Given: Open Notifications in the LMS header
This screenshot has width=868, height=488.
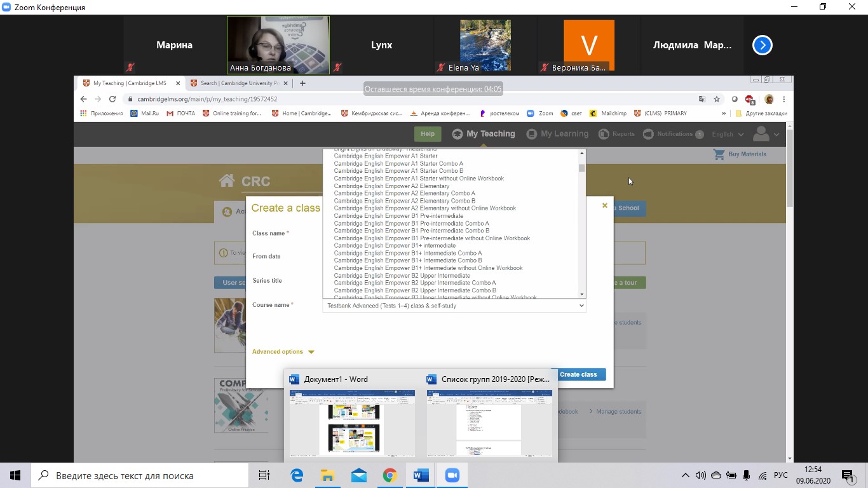Looking at the screenshot, I should click(x=674, y=134).
